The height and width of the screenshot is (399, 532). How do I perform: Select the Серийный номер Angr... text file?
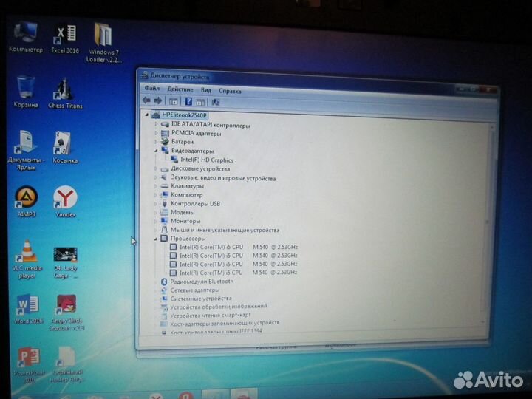66,365
